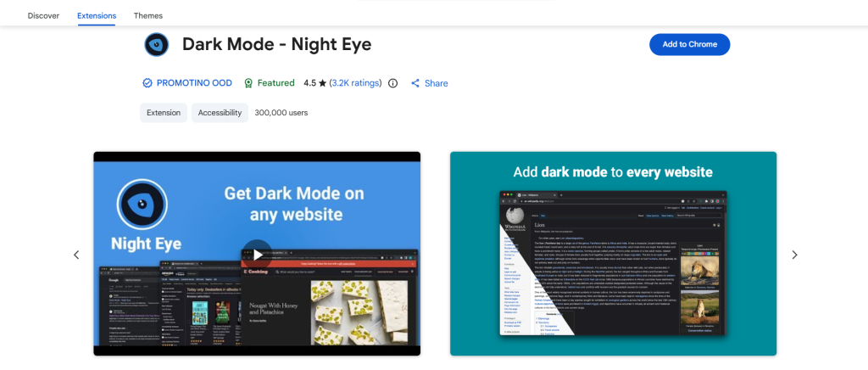Play the Night Eye promo video
Image resolution: width=868 pixels, height=370 pixels.
[x=258, y=255]
